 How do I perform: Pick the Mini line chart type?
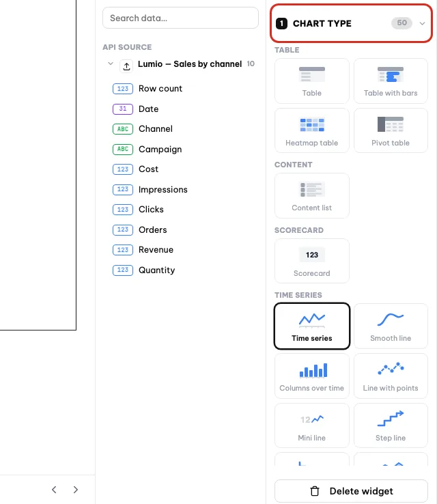[311, 425]
